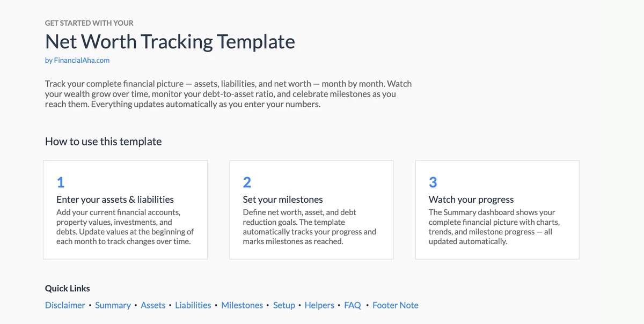The height and width of the screenshot is (324, 644).
Task: Jump to the Footer Note link
Action: point(396,305)
